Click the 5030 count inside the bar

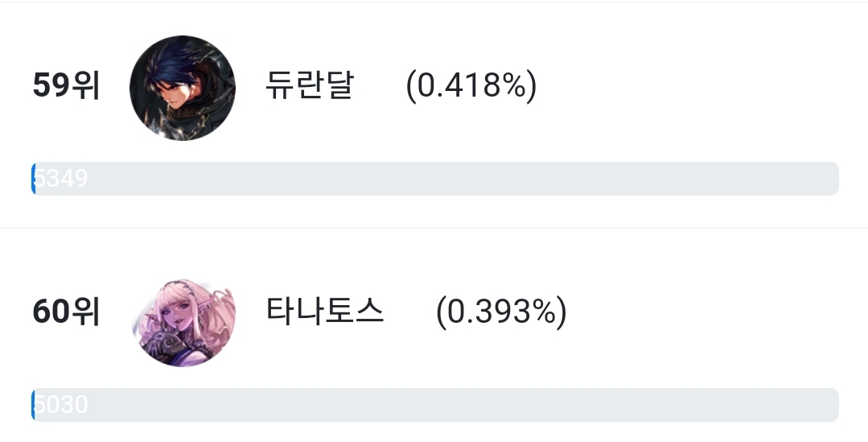pos(61,404)
